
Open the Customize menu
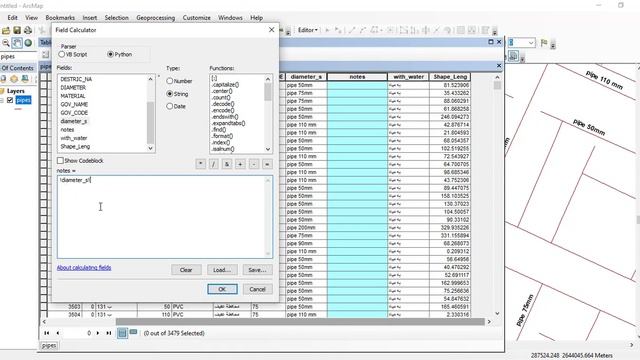pyautogui.click(x=196, y=18)
